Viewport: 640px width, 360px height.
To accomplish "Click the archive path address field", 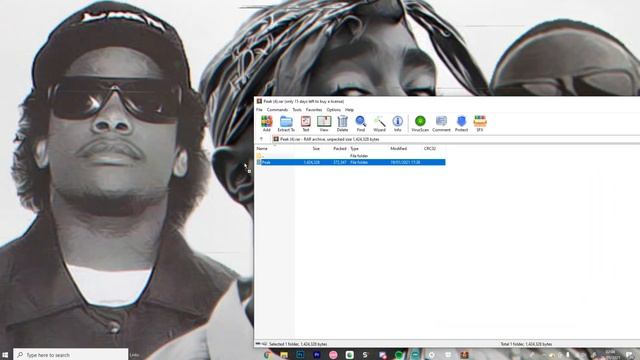I will pyautogui.click(x=456, y=139).
